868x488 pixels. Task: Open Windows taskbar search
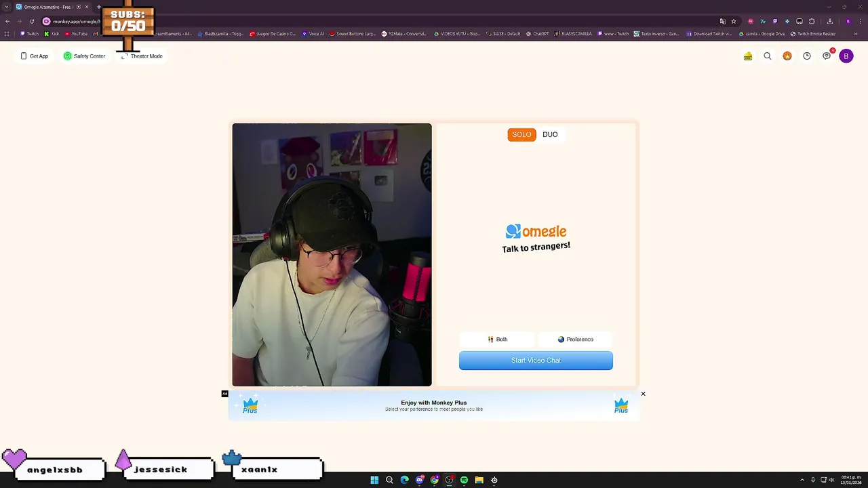tap(389, 480)
